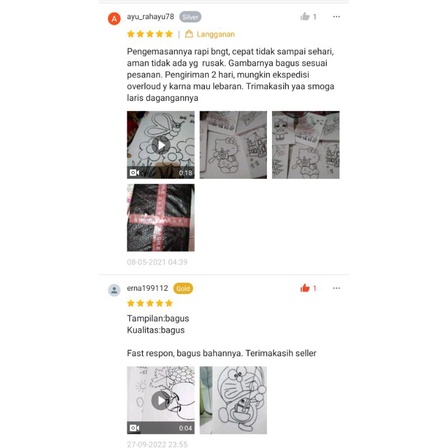Open more options for ayu_rahayu78's review
The width and height of the screenshot is (448, 448).
coord(336,16)
